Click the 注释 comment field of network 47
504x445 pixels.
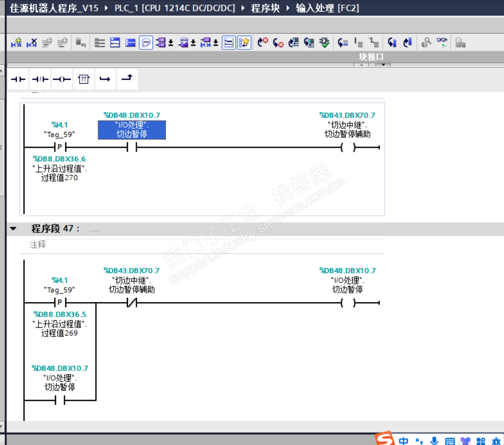pyautogui.click(x=207, y=245)
